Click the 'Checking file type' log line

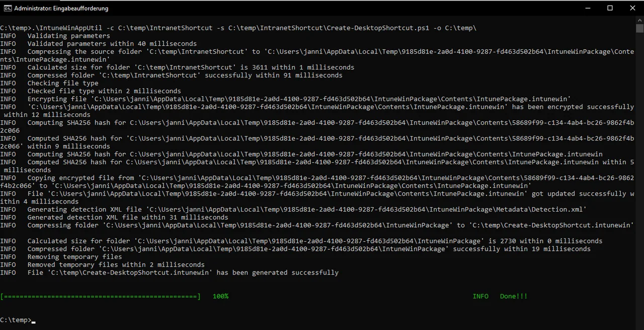tap(49, 83)
